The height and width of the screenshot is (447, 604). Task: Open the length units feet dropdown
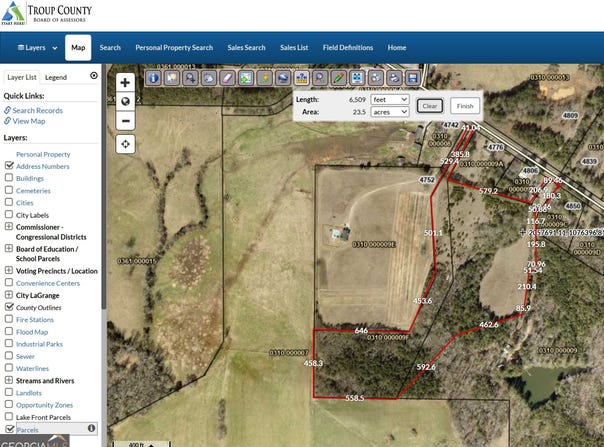pos(389,99)
